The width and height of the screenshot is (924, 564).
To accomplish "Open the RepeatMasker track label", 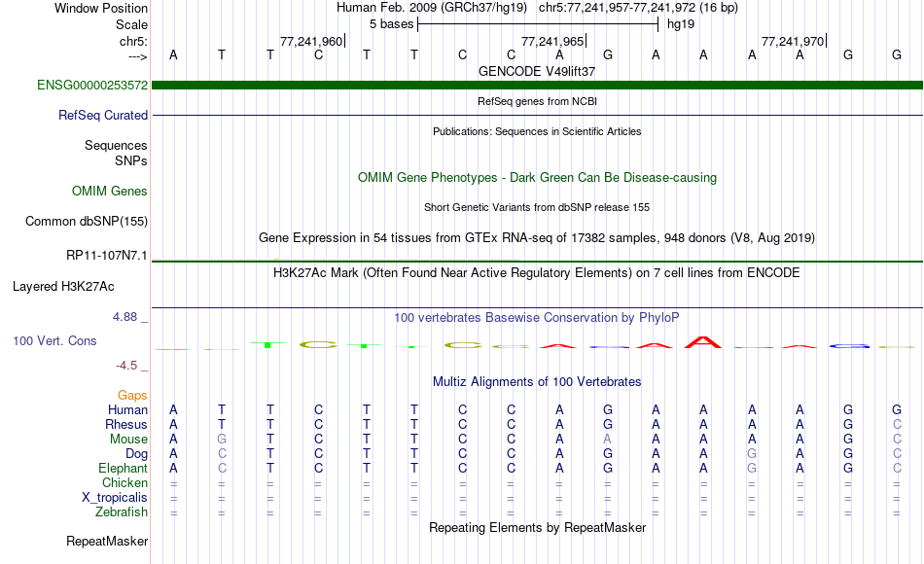I will pyautogui.click(x=107, y=541).
